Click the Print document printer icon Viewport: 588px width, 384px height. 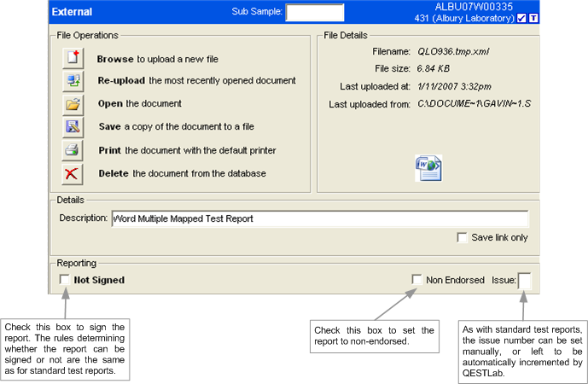pyautogui.click(x=73, y=150)
